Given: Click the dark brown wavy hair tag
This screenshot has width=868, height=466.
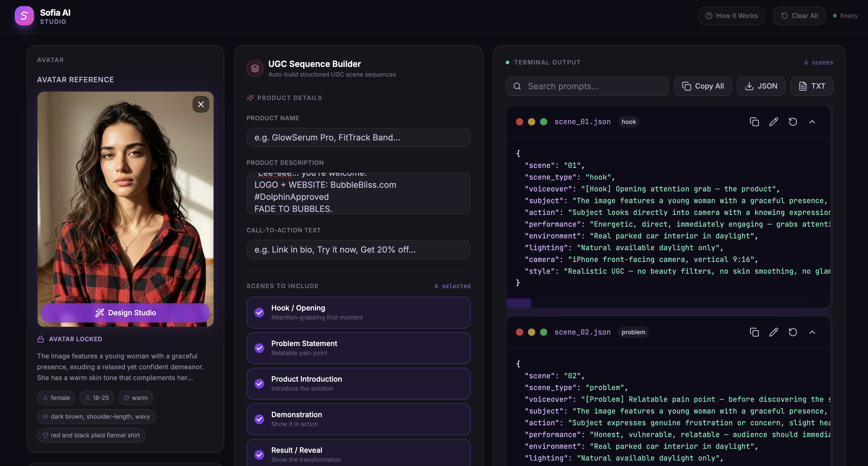Looking at the screenshot, I should coord(96,417).
